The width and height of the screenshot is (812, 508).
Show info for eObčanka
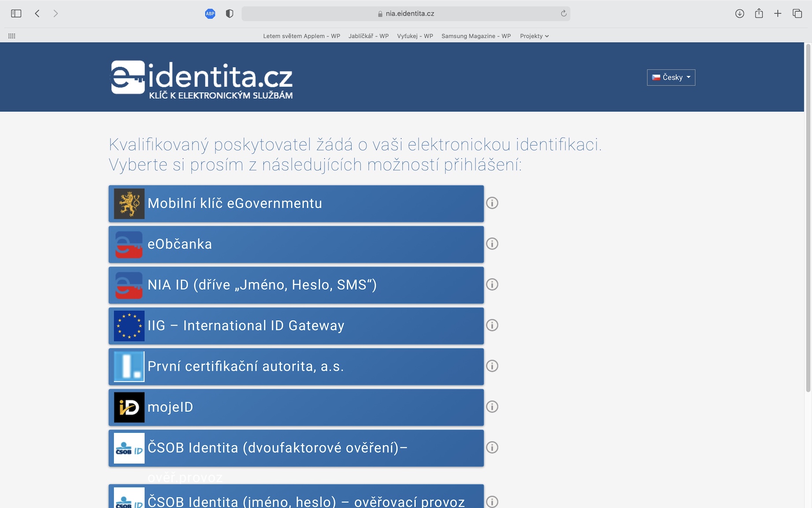492,244
